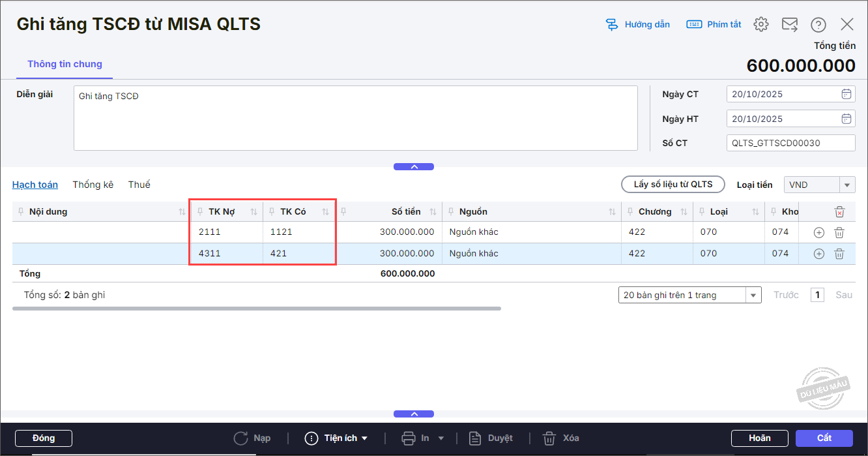
Task: Click the Xóa delete button
Action: (x=561, y=438)
